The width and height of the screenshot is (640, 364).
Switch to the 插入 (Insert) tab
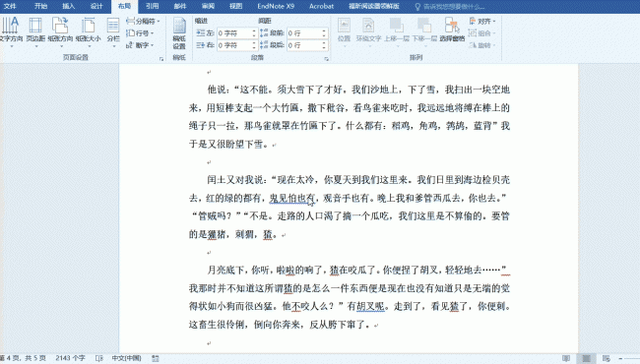point(69,6)
